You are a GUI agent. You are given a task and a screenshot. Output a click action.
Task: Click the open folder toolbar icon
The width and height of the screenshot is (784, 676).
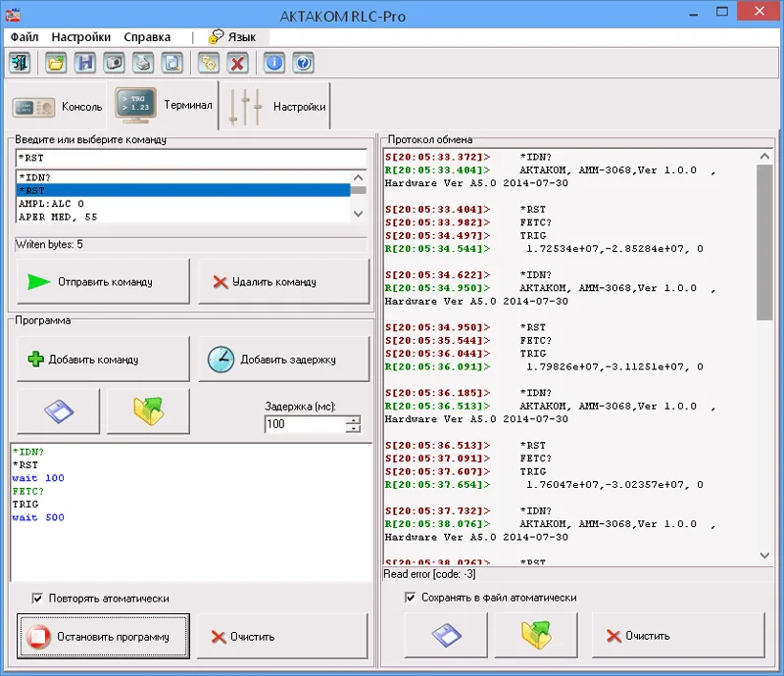pos(56,64)
